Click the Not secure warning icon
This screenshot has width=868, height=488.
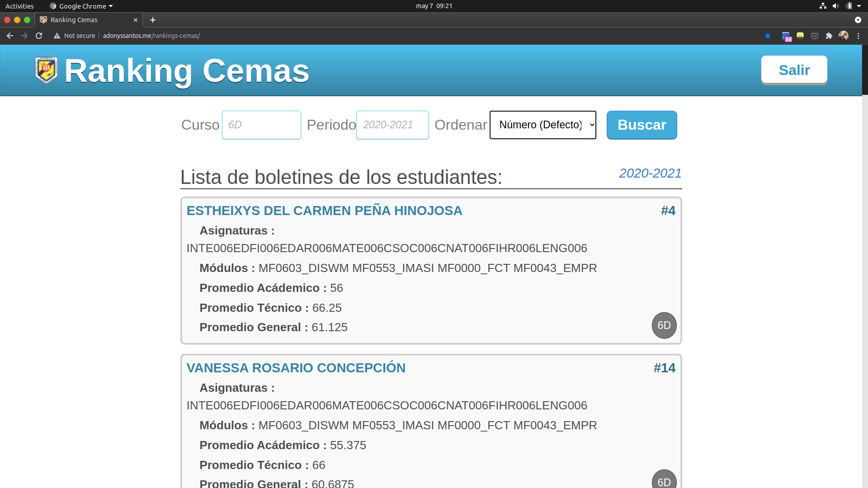57,36
